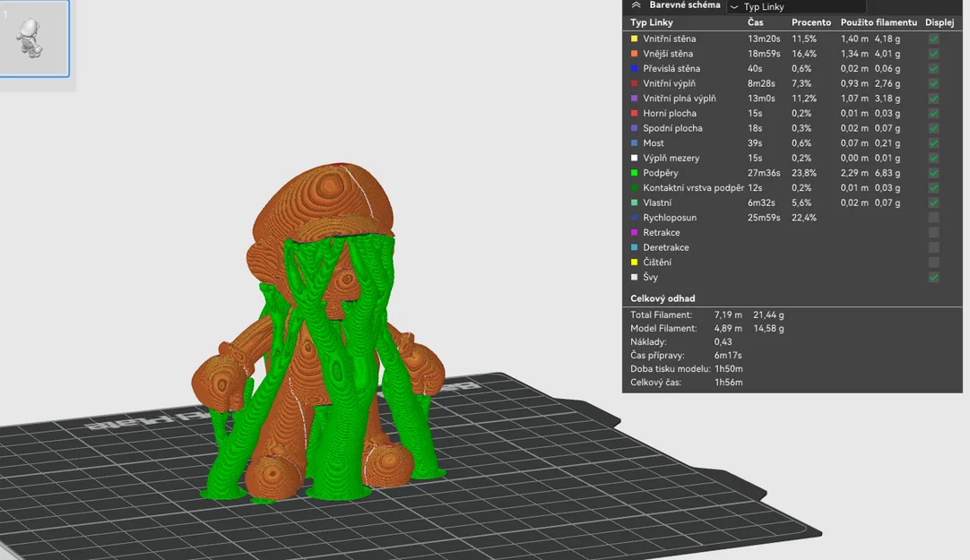Click the red Horní plocha color swatch
Image resolution: width=970 pixels, height=560 pixels.
point(634,113)
